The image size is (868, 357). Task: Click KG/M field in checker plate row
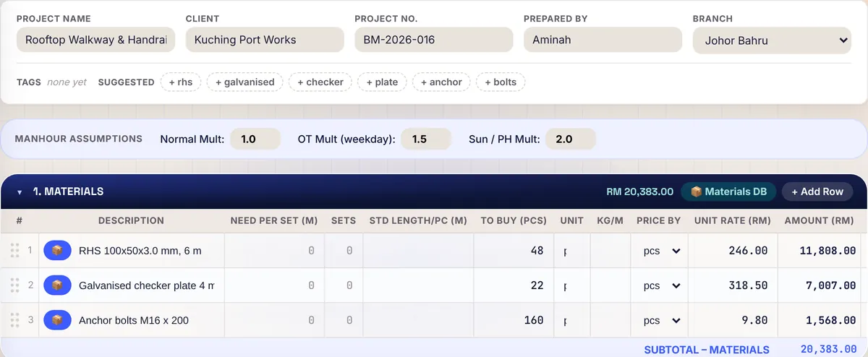[x=610, y=285]
